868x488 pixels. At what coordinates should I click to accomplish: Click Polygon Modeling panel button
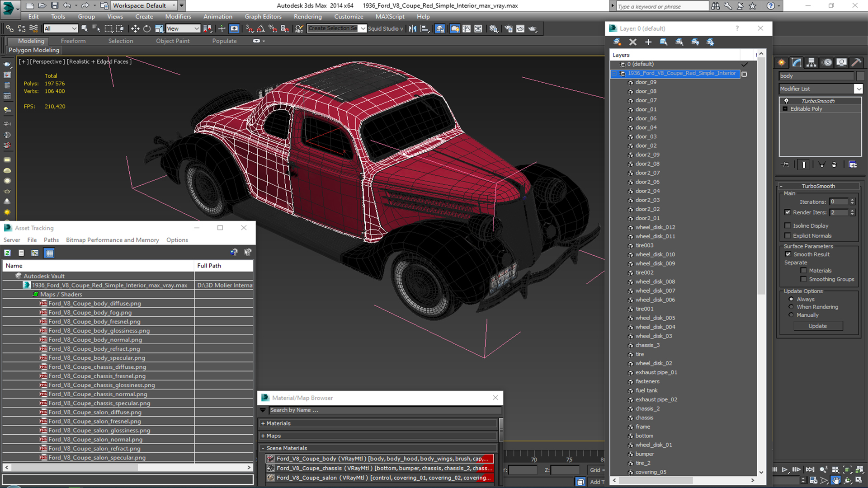[34, 50]
